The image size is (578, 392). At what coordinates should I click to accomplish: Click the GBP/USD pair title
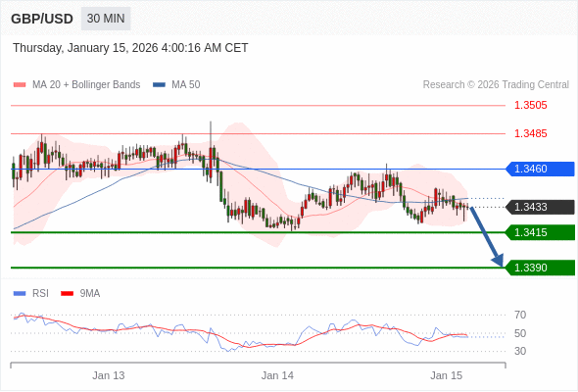coord(42,19)
